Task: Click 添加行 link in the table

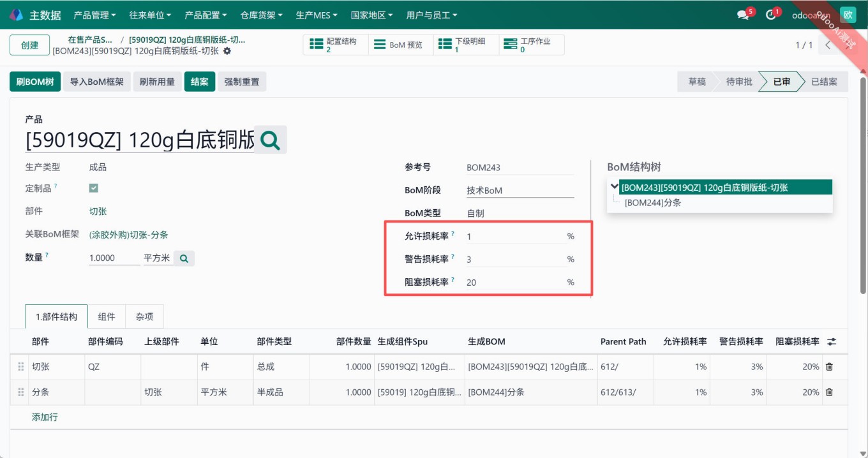Action: (45, 417)
